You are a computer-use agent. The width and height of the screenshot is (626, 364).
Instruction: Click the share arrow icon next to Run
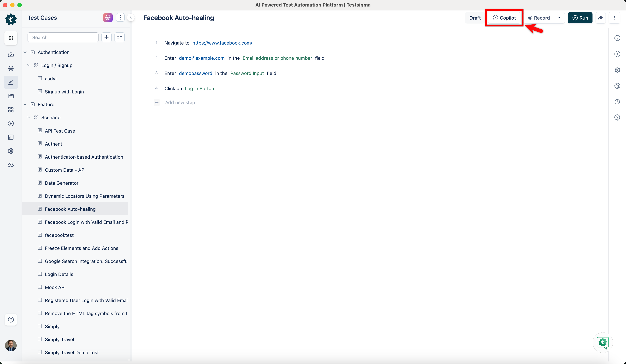(x=600, y=18)
